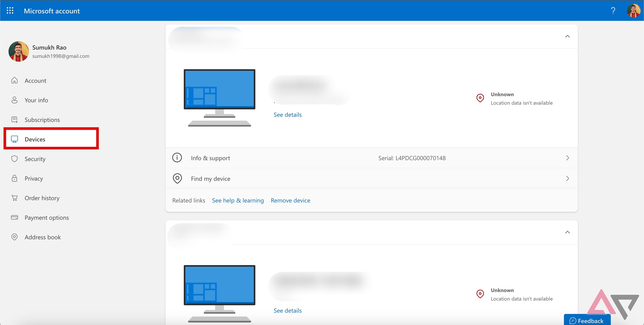Click the Microsoft account header title
Image resolution: width=644 pixels, height=325 pixels.
point(52,11)
